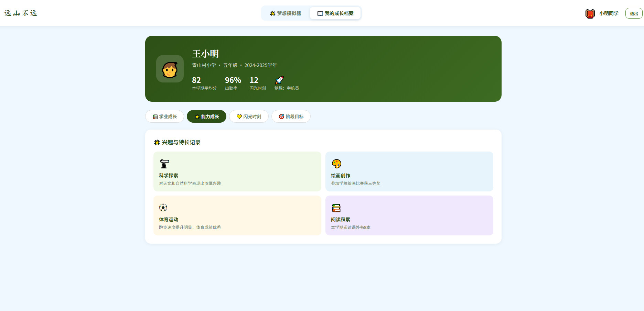This screenshot has width=644, height=311.
Task: Click the 科学探索 card title
Action: 169,176
